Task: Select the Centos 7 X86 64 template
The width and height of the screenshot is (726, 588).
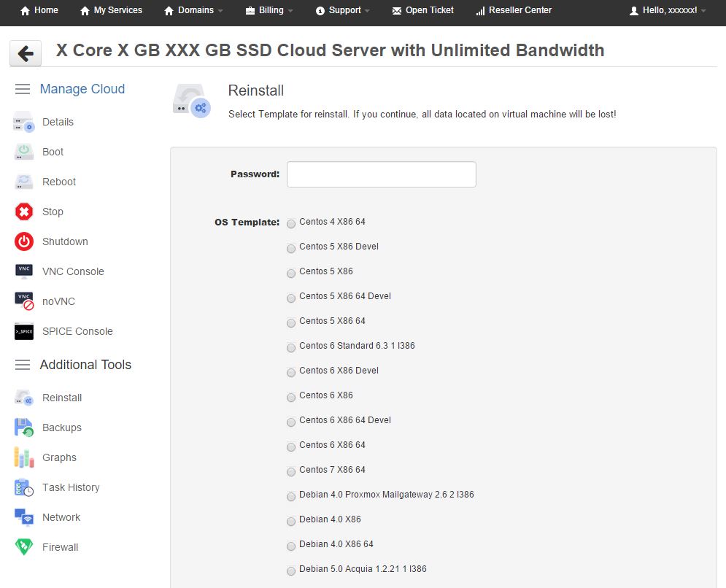Action: click(x=291, y=471)
